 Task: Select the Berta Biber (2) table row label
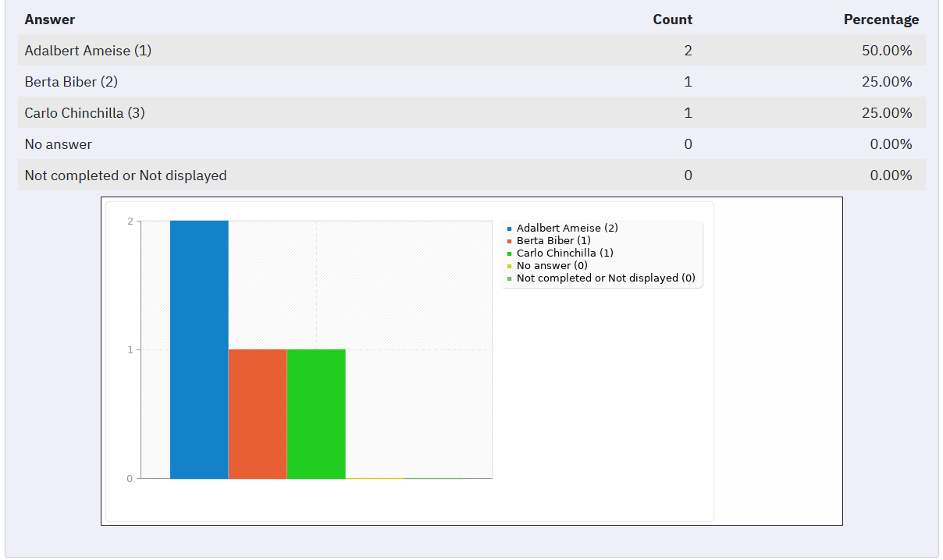tap(71, 82)
